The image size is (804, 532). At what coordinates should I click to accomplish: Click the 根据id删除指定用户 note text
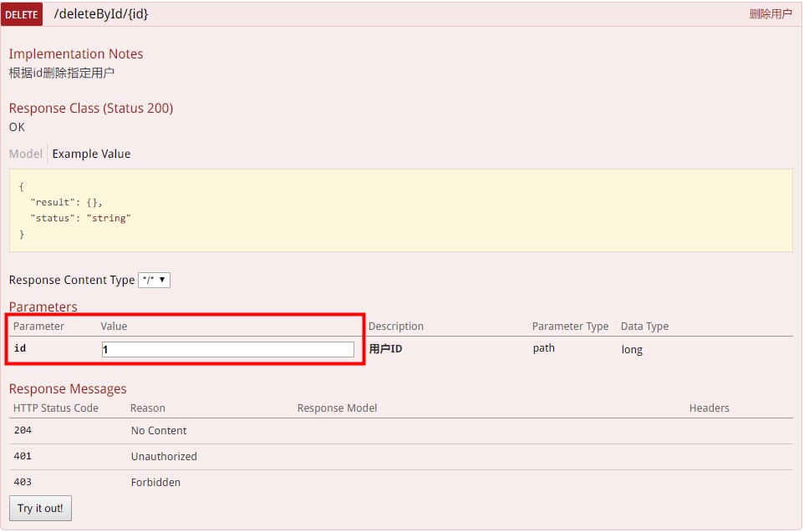click(62, 73)
